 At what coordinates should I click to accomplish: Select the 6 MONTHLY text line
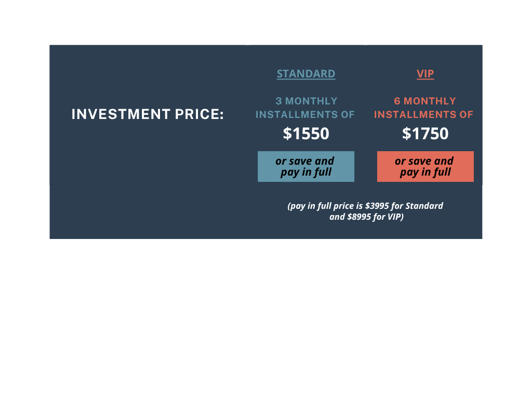(x=425, y=101)
